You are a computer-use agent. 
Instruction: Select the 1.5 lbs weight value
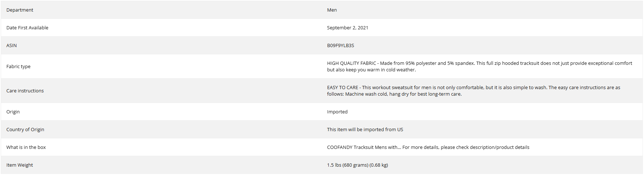pyautogui.click(x=357, y=165)
